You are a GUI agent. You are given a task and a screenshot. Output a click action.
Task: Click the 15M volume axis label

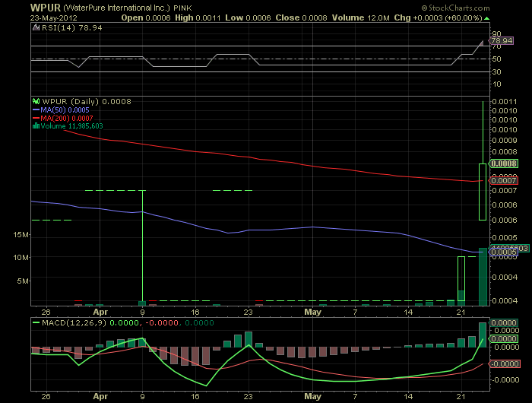(x=21, y=235)
